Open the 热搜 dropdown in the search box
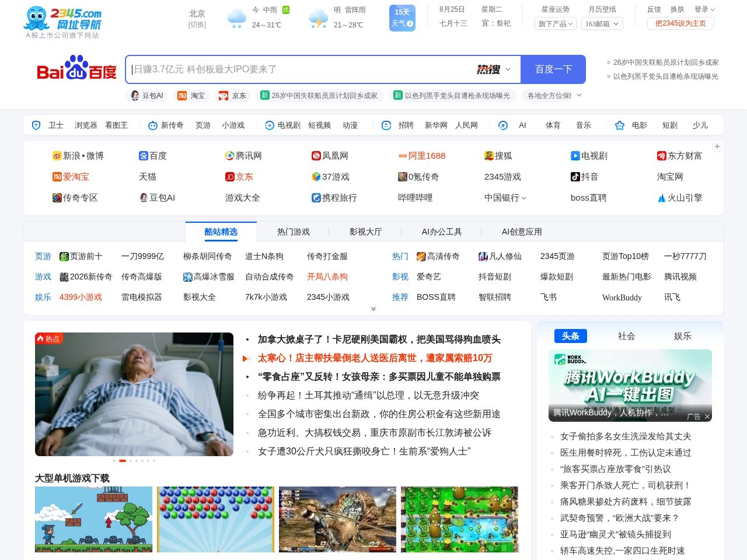 [494, 69]
